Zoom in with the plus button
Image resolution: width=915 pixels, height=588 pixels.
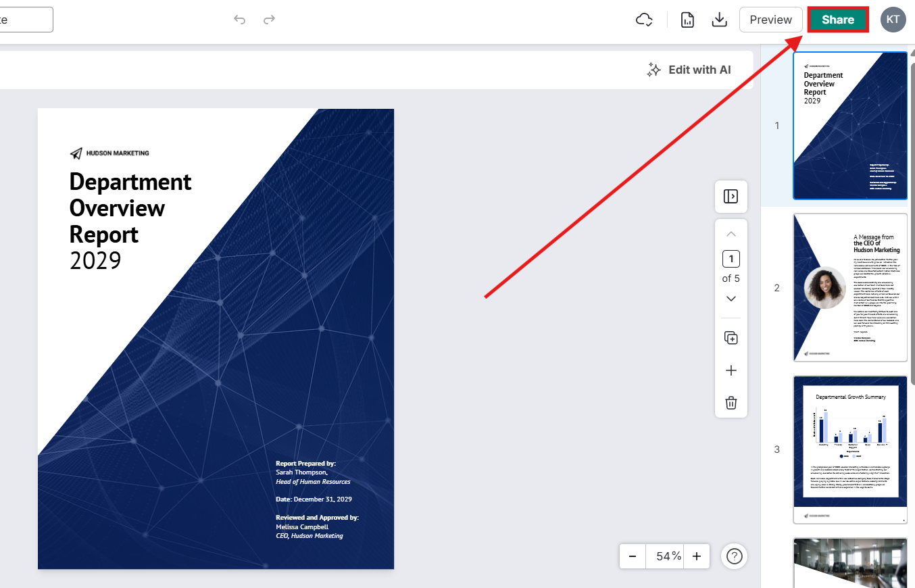tap(697, 556)
